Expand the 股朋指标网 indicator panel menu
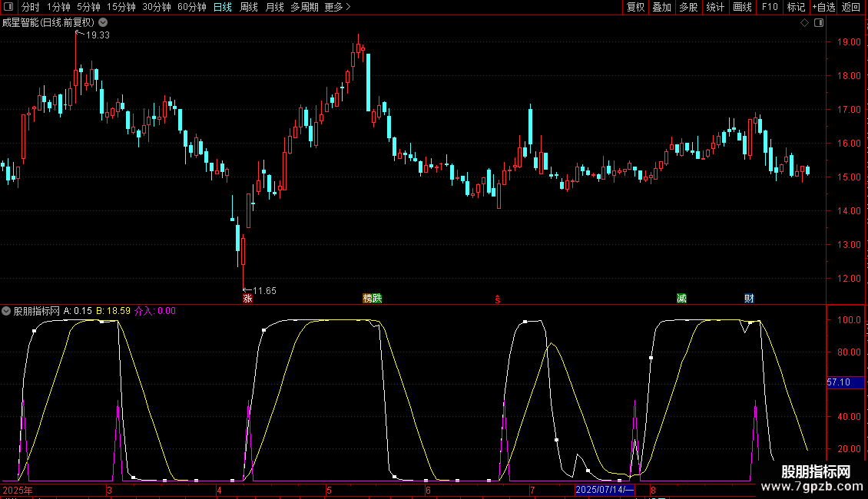Viewport: 868px width, 499px height. click(x=7, y=311)
